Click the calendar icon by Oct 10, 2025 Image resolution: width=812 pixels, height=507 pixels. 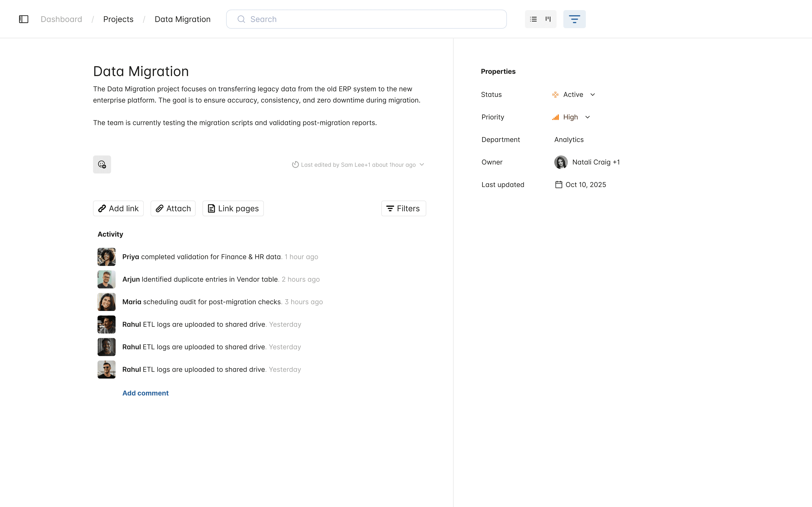(x=558, y=185)
